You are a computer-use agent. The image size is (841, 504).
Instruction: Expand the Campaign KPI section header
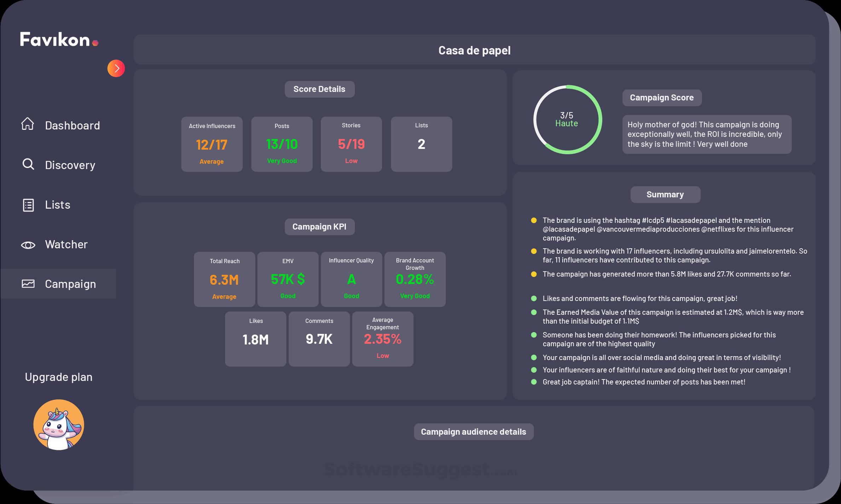[x=319, y=226]
